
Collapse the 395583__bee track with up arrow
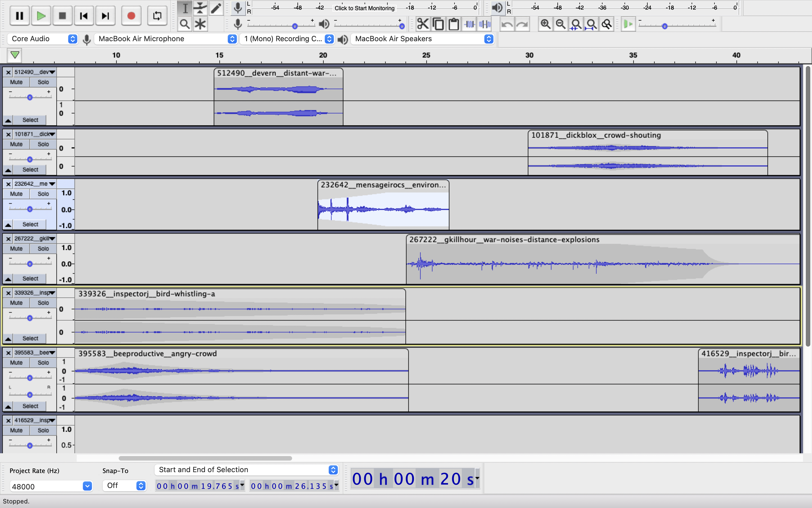(x=8, y=406)
